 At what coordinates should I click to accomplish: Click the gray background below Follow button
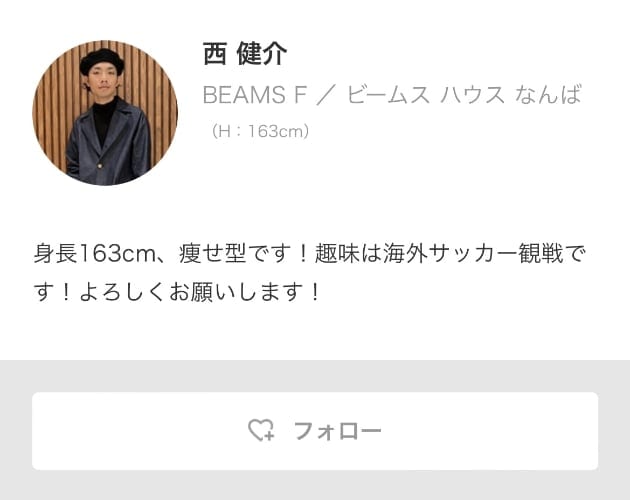click(x=315, y=485)
